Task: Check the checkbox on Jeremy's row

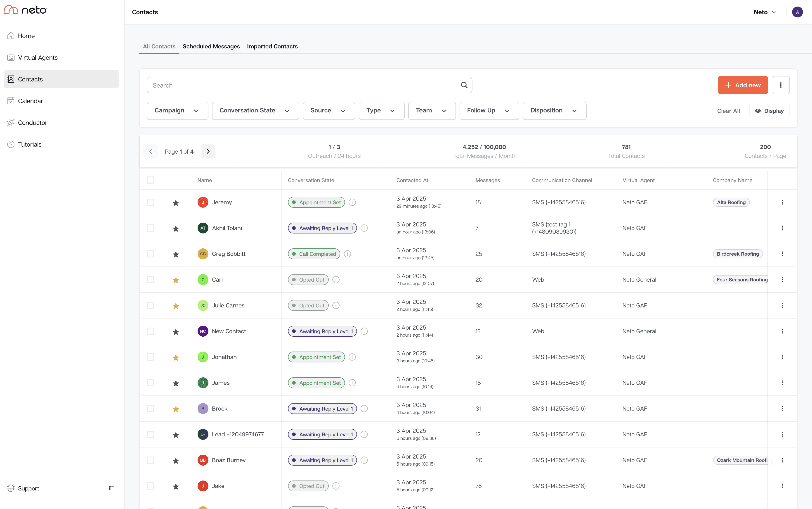Action: pyautogui.click(x=150, y=202)
